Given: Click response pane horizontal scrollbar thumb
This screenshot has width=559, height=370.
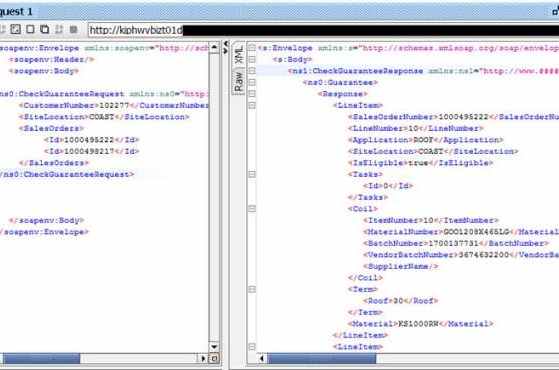Looking at the screenshot, I should (x=322, y=358).
